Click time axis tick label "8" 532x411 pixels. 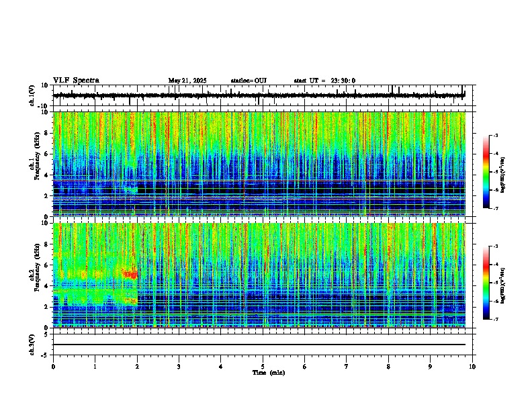click(388, 367)
